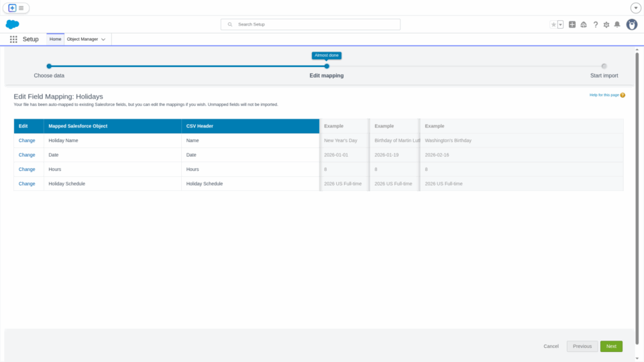Image resolution: width=644 pixels, height=362 pixels.
Task: Open the Setup gear menu
Action: (606, 25)
